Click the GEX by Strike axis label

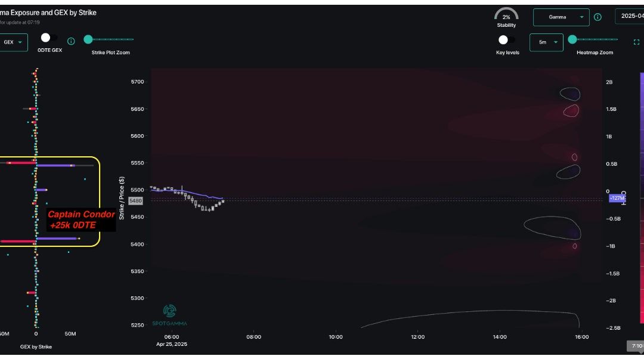click(x=36, y=346)
